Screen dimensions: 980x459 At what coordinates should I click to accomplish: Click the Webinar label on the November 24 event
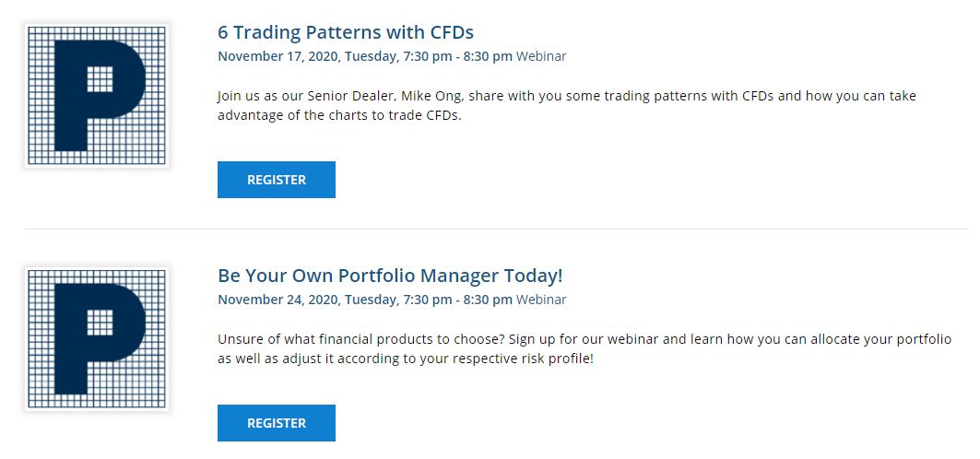(x=541, y=300)
